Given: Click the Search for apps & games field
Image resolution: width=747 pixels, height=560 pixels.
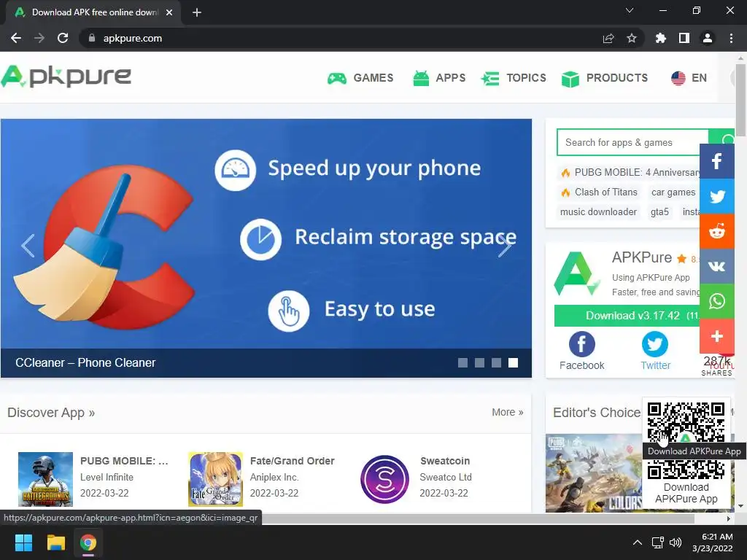Looking at the screenshot, I should tap(632, 142).
